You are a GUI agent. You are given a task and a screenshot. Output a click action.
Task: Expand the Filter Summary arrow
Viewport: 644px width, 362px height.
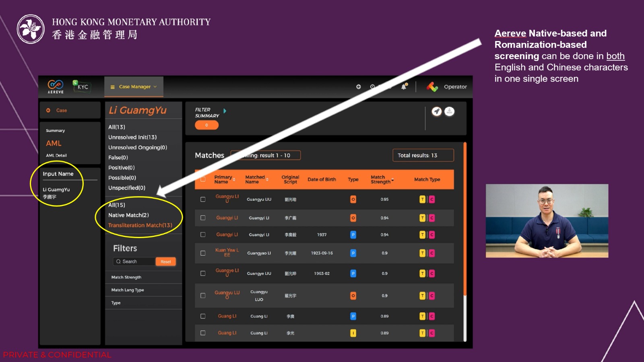225,111
